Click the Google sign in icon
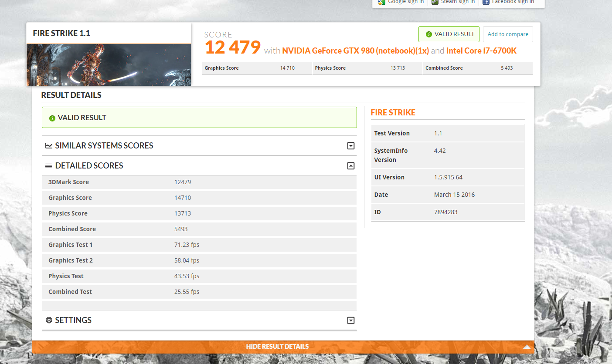Screen dimensions: 612x364 click(382, 2)
